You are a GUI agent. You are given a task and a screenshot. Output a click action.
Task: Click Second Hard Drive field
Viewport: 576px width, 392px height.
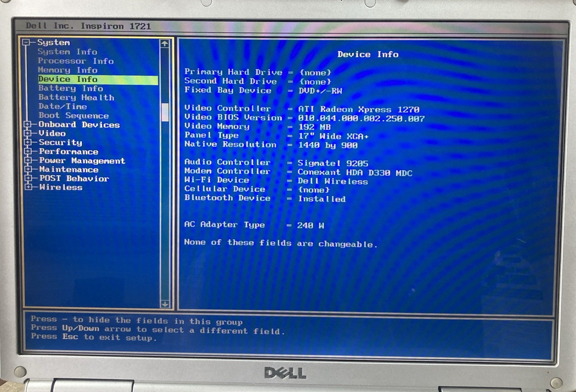pyautogui.click(x=258, y=81)
